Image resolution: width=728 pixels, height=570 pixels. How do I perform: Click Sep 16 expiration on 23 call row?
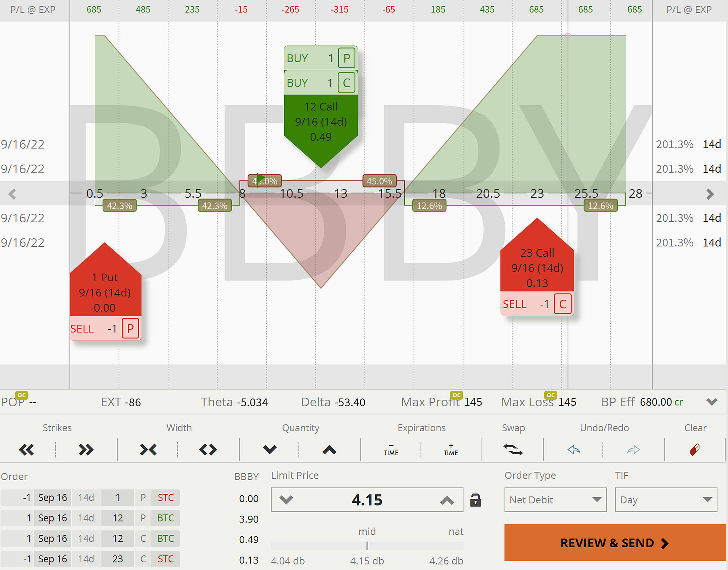tap(53, 559)
